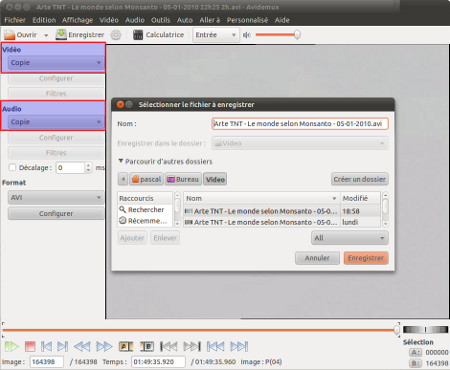
Task: Open the All file type filter dropdown
Action: click(350, 238)
